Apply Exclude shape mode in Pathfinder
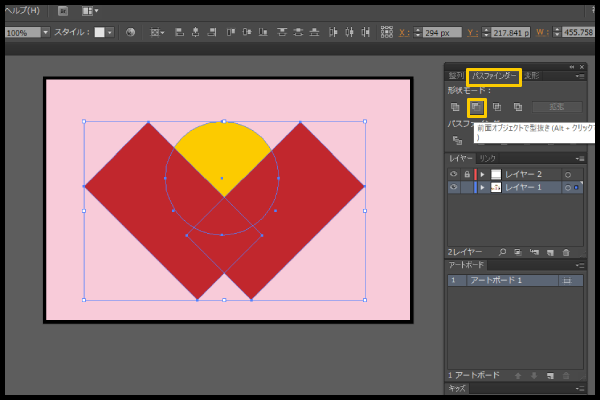The height and width of the screenshot is (400, 600). click(x=517, y=106)
